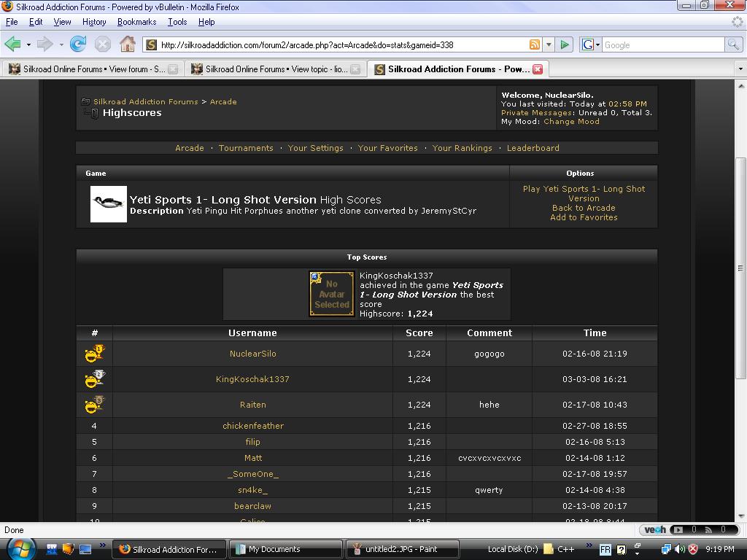
Task: Click the green Go arrow button
Action: point(565,44)
